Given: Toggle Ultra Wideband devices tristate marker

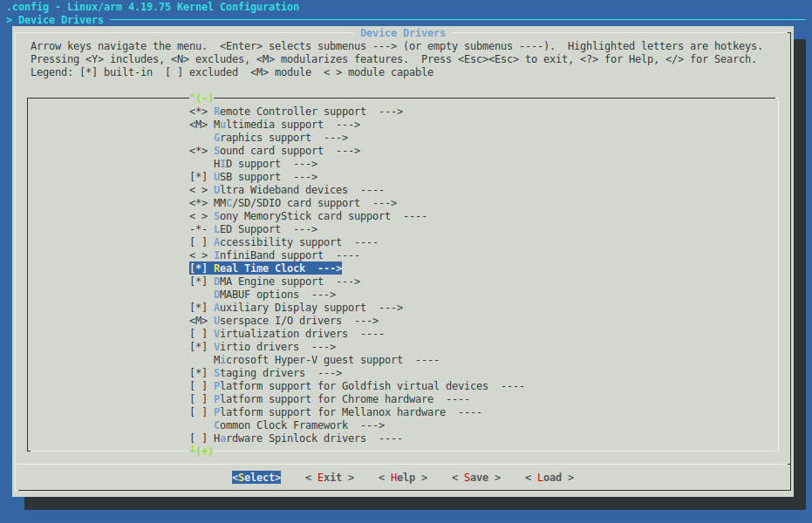Looking at the screenshot, I should [198, 190].
